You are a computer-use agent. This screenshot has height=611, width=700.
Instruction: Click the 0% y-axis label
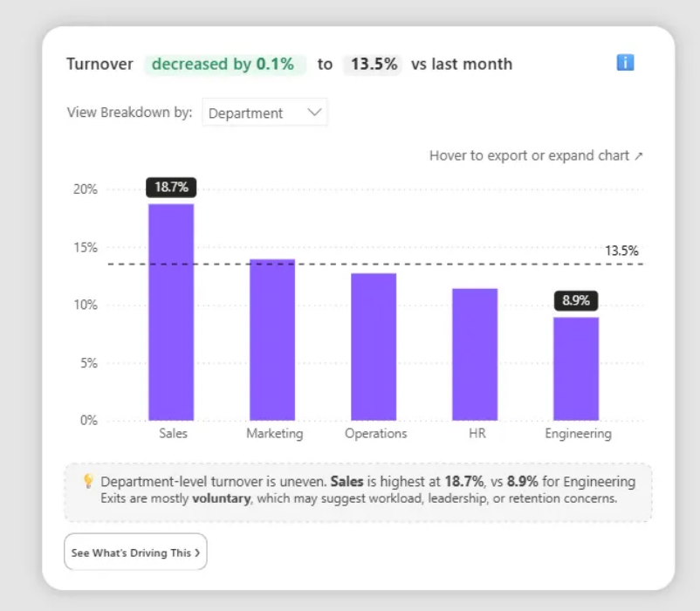point(88,421)
